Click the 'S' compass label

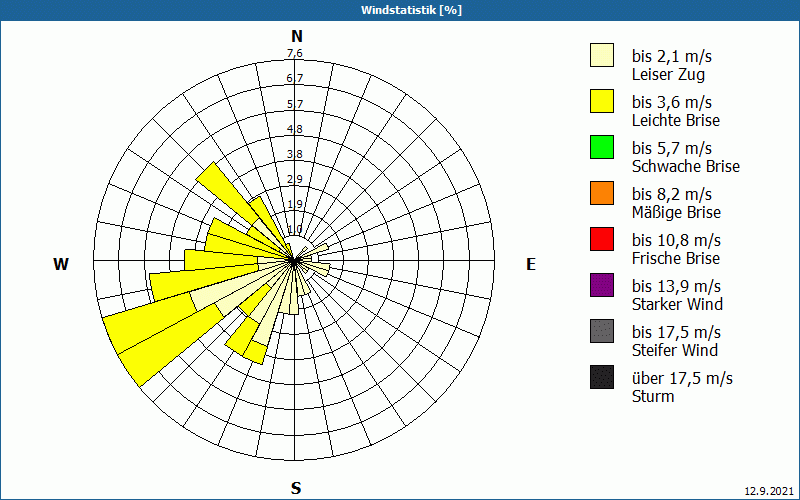(x=296, y=488)
